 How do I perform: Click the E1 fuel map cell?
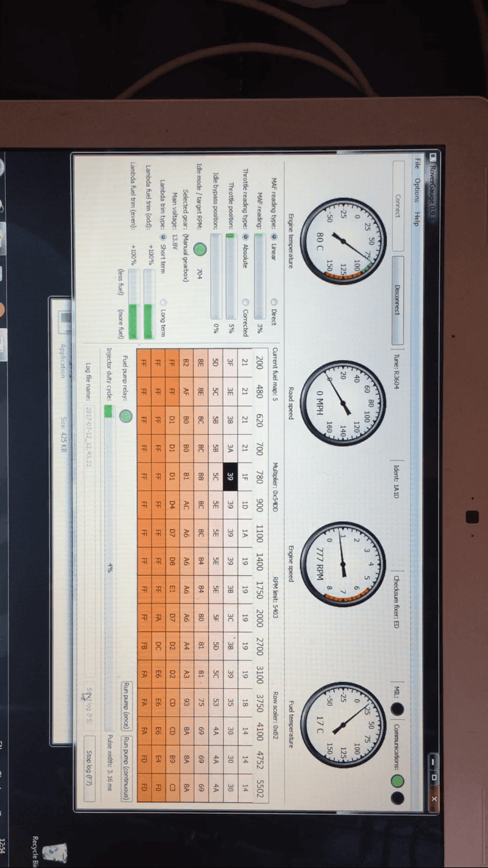click(x=172, y=589)
